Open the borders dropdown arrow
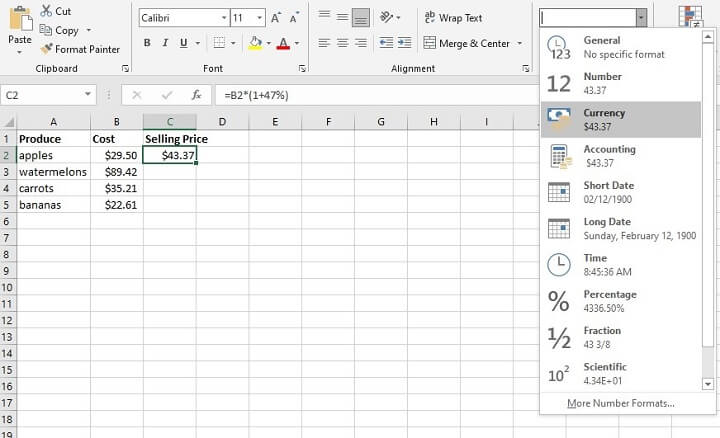Viewport: 720px width, 438px height. [x=233, y=44]
